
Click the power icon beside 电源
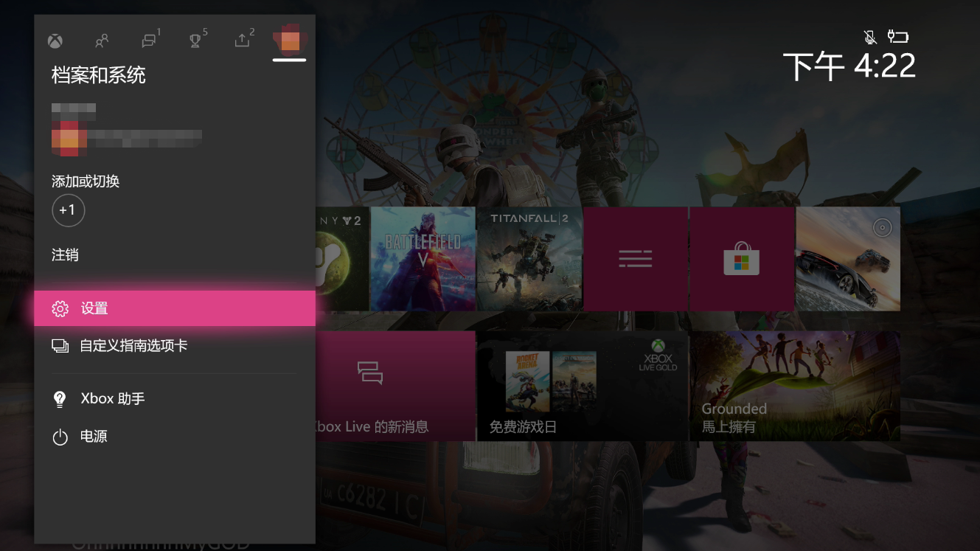click(x=60, y=437)
